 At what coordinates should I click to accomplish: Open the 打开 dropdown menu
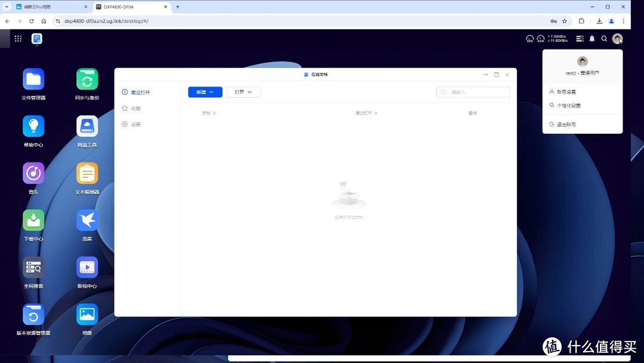tap(243, 92)
